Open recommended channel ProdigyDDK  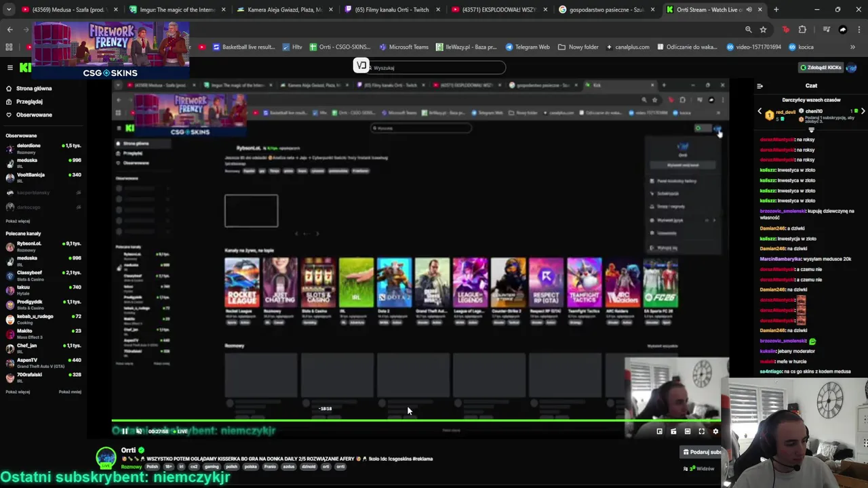(43, 304)
